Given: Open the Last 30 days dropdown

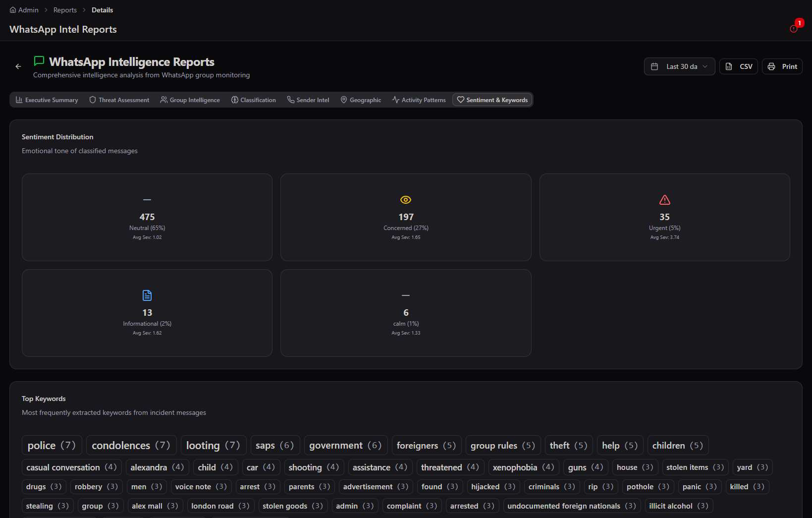Looking at the screenshot, I should (x=679, y=66).
